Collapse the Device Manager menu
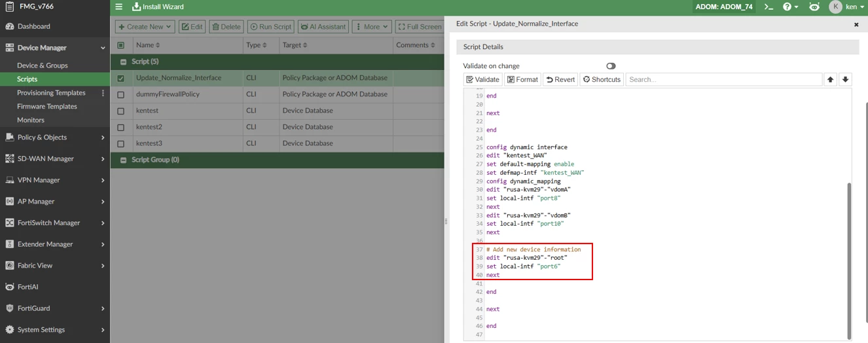 coord(103,48)
